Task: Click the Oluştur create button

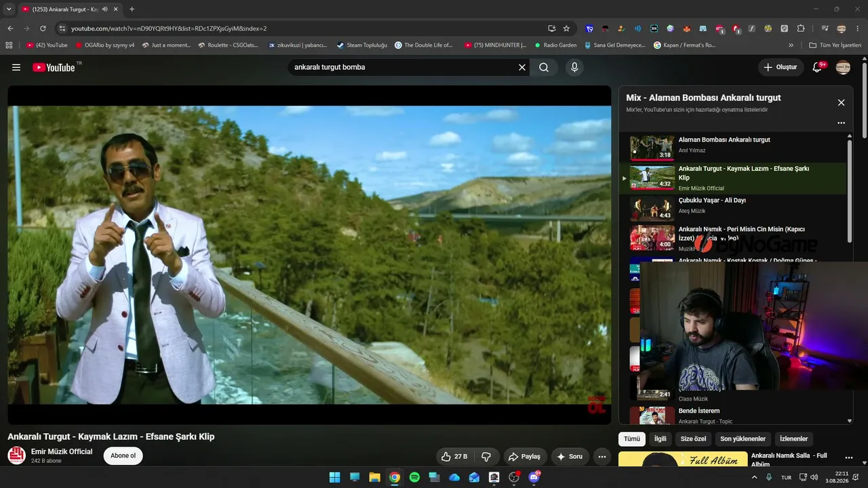Action: coord(781,67)
